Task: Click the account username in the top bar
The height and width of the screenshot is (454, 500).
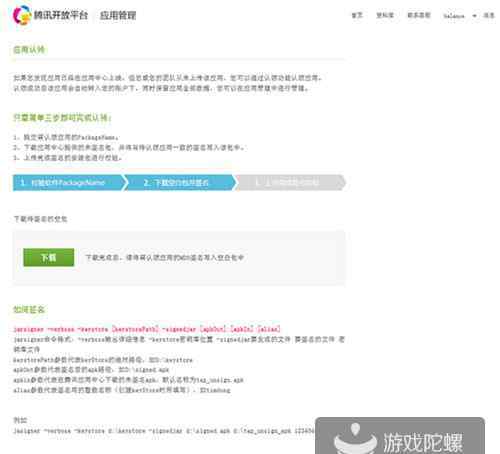Action: (454, 16)
